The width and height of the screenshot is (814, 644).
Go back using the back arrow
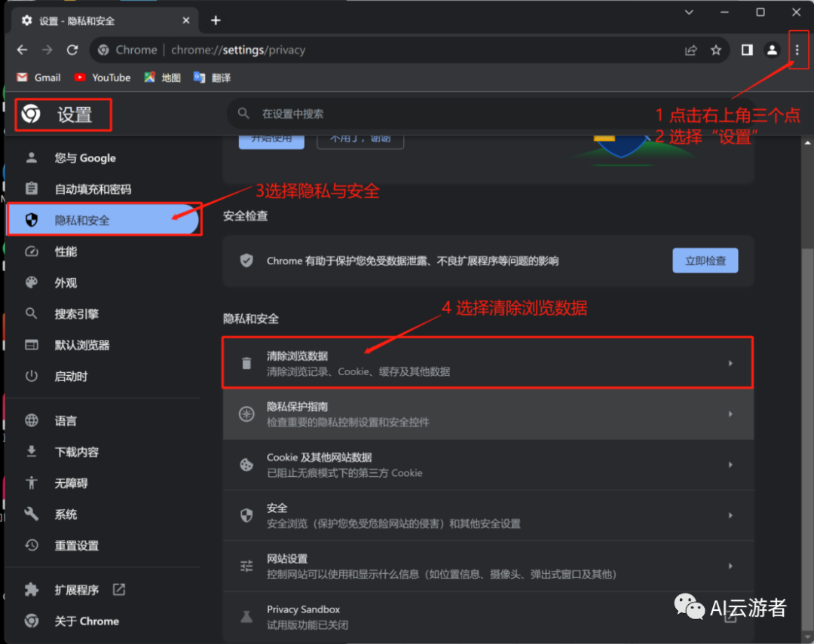pyautogui.click(x=22, y=50)
